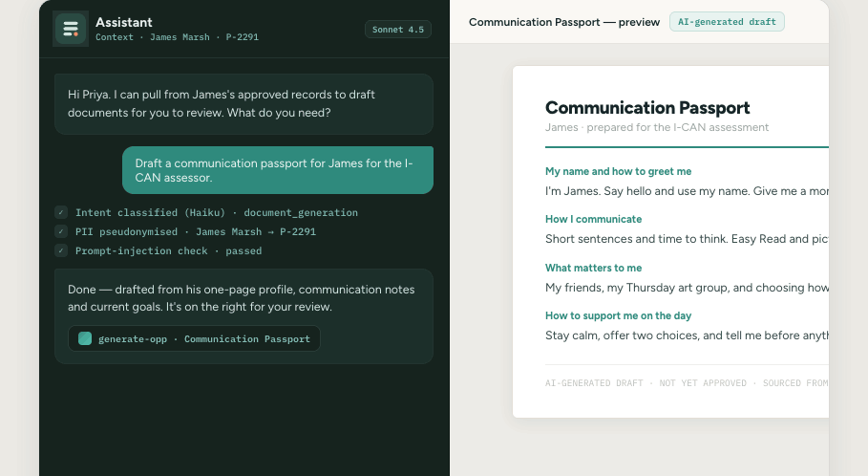Select the 'What matters to me' heading

coord(593,268)
